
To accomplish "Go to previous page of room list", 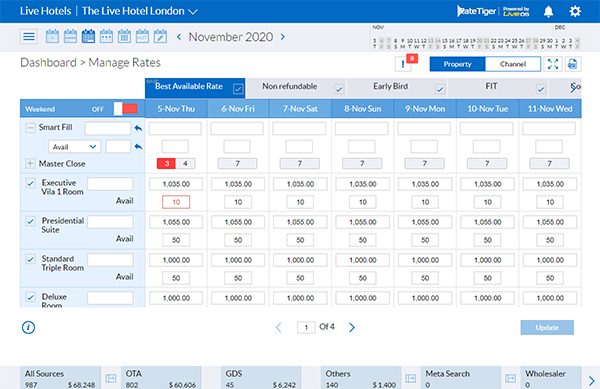I will tap(279, 327).
